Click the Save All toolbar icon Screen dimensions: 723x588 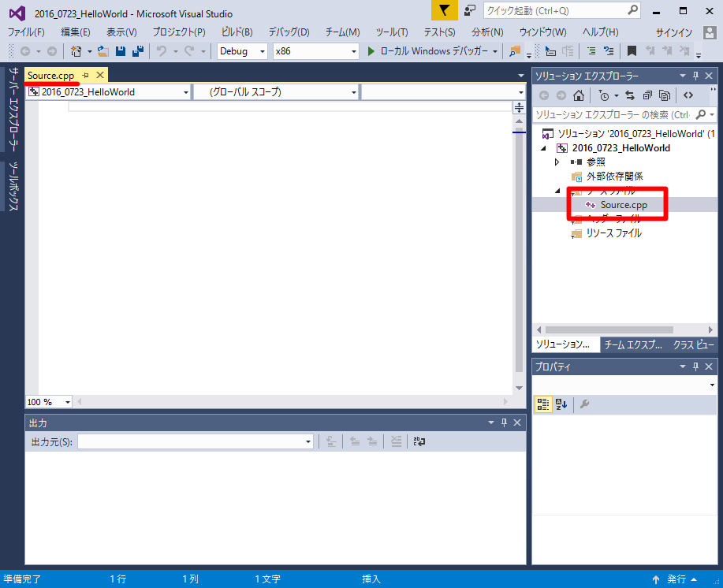coord(137,51)
